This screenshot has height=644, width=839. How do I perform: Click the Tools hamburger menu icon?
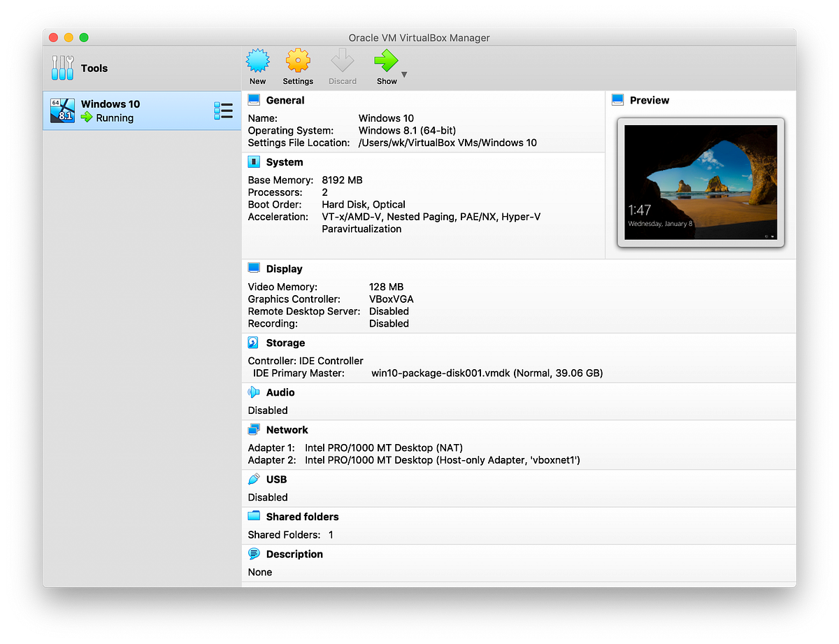[62, 68]
